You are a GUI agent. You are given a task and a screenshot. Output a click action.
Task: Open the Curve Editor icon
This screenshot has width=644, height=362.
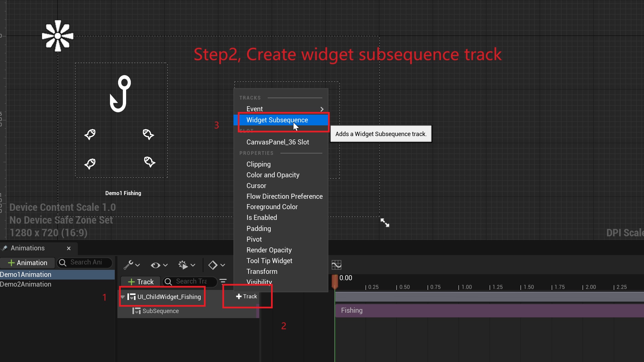[x=336, y=264]
